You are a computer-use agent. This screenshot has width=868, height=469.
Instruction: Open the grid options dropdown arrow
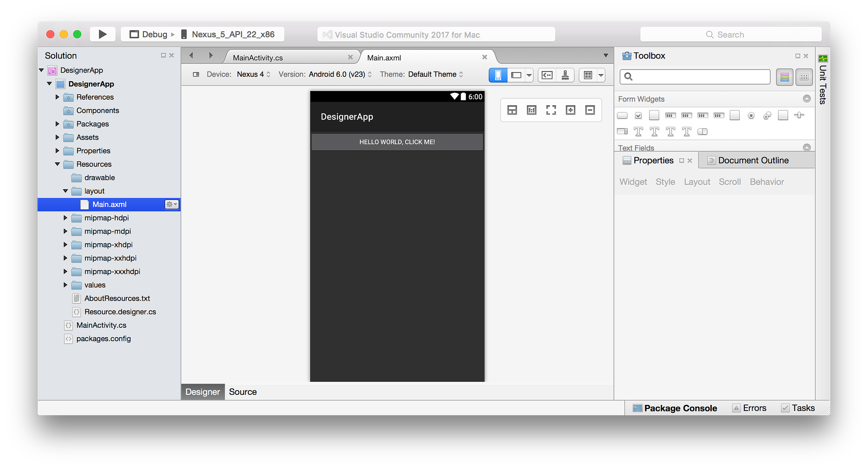tap(601, 75)
